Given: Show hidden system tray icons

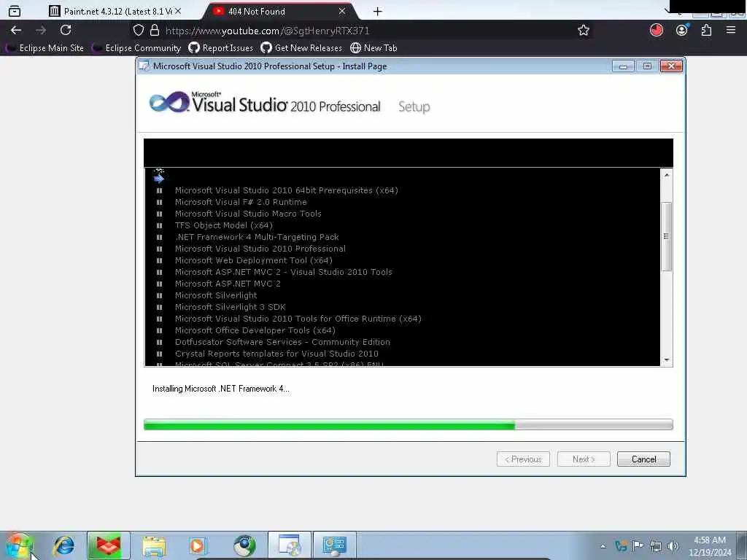Looking at the screenshot, I should coord(603,546).
